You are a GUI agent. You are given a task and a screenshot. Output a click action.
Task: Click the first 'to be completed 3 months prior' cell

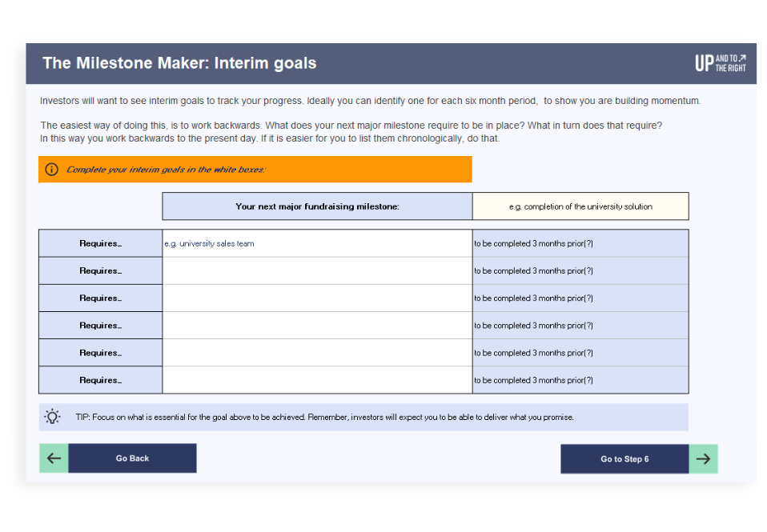coord(580,243)
